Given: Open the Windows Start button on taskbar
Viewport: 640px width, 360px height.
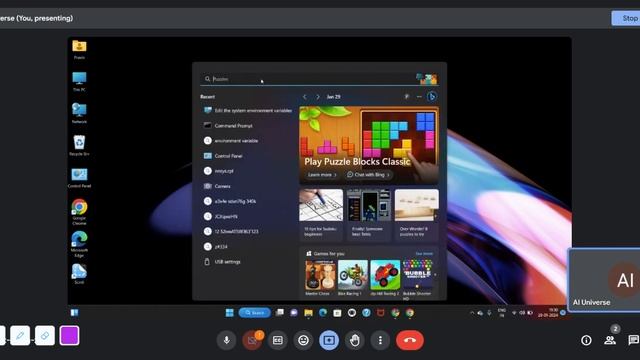Looking at the screenshot, I should coord(229,313).
